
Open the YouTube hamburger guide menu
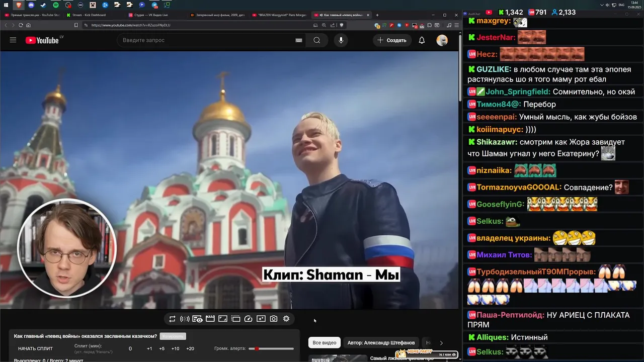click(13, 40)
